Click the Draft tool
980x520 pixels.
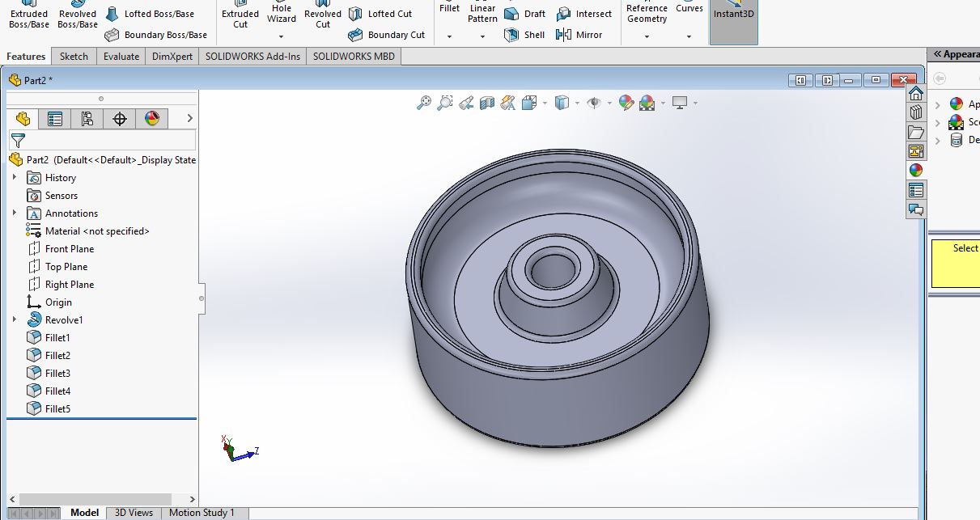tap(524, 14)
